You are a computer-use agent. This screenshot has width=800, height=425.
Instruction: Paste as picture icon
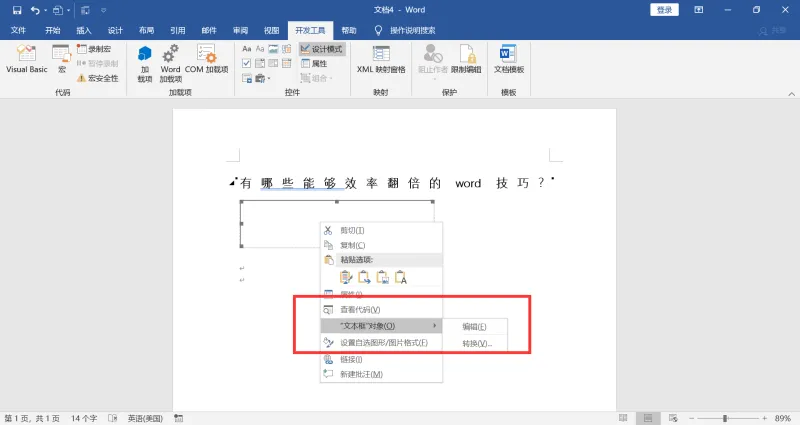[x=383, y=277]
